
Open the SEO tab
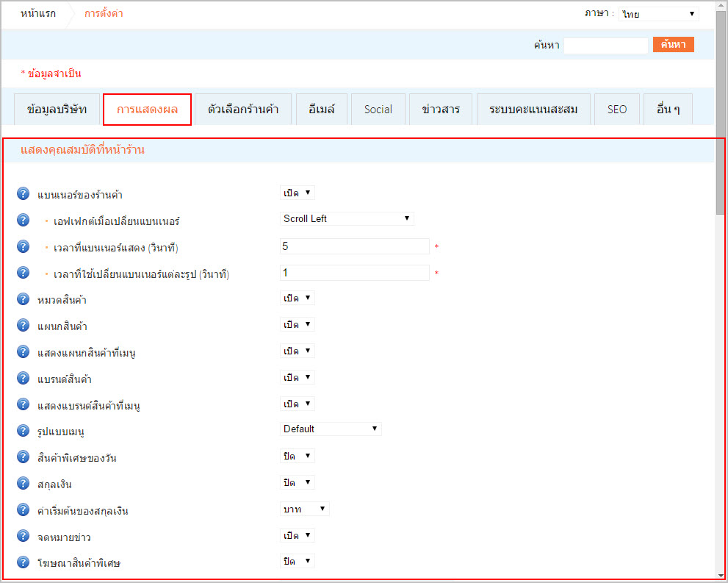[617, 110]
